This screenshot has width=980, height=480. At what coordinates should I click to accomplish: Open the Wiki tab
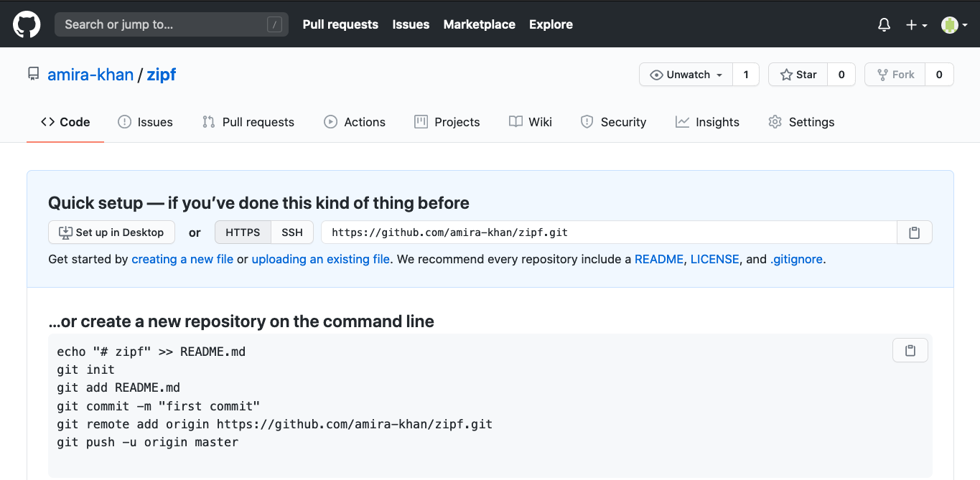click(x=531, y=122)
